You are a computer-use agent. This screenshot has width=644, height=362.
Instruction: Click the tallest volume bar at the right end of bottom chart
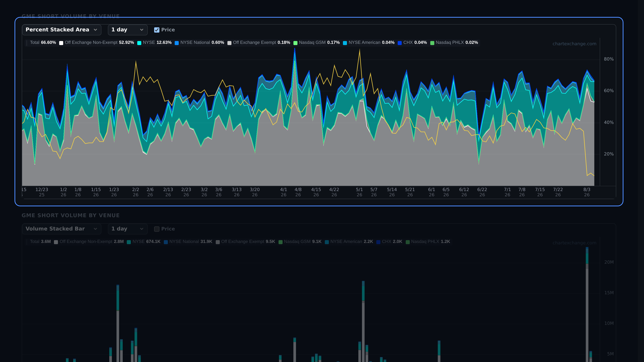pyautogui.click(x=587, y=304)
